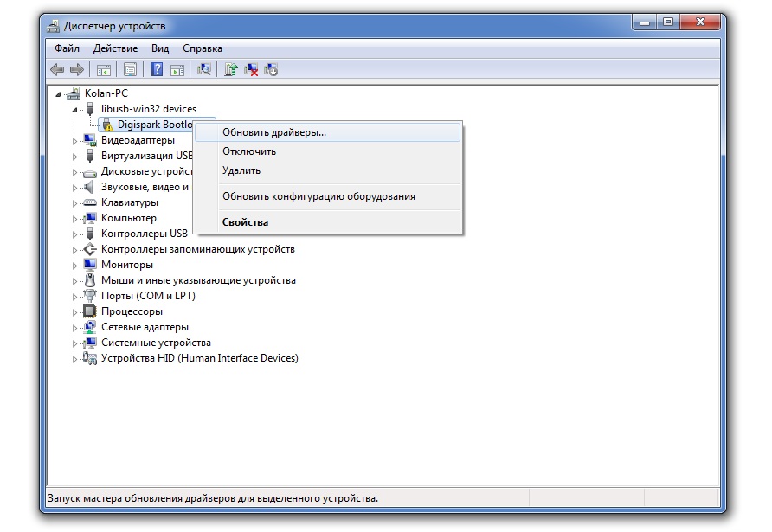
Task: Click the disable device toolbar icon
Action: click(x=271, y=69)
